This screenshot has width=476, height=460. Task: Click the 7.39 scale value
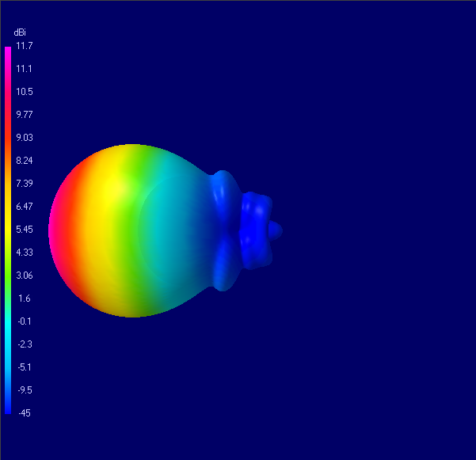click(25, 184)
